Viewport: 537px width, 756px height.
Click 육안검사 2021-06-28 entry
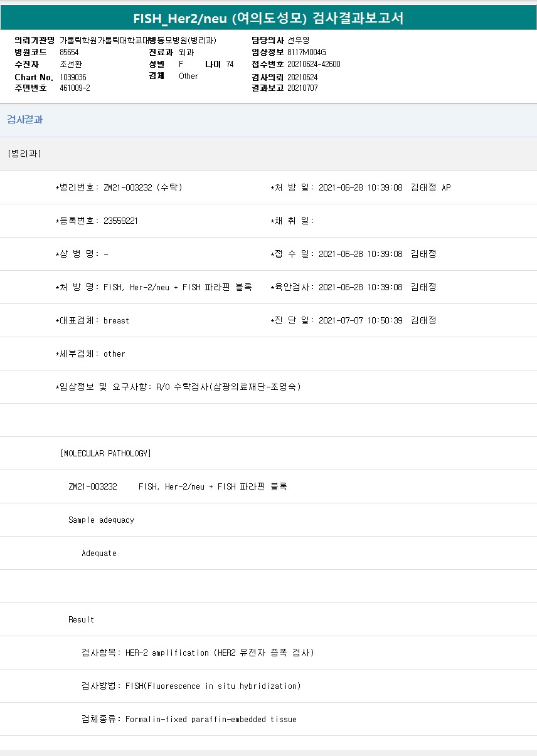(x=353, y=287)
